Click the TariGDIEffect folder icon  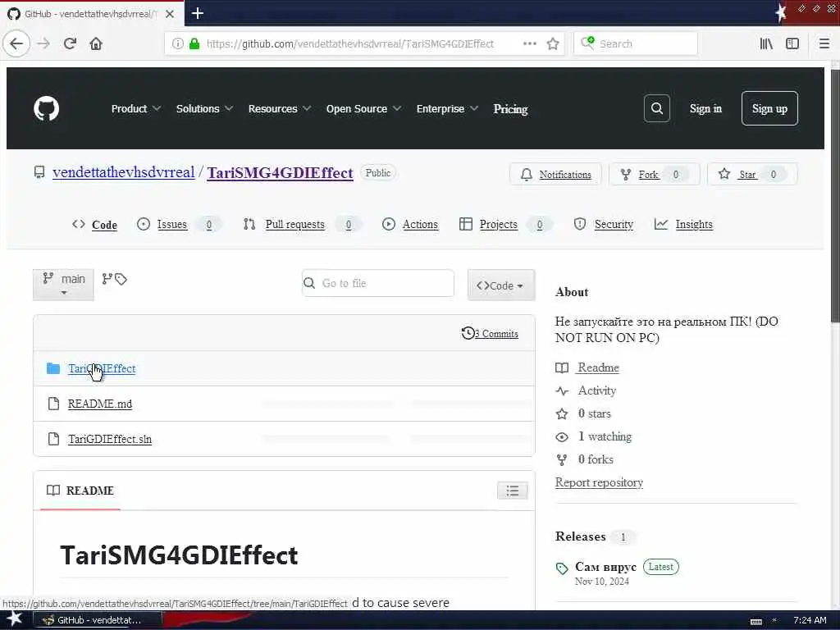pyautogui.click(x=53, y=368)
